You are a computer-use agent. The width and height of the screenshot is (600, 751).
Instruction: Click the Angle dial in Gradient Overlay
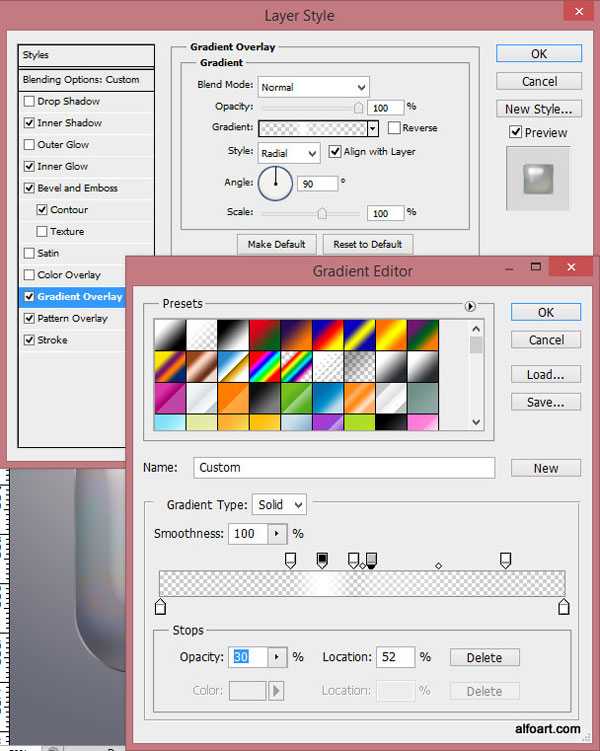coord(275,183)
